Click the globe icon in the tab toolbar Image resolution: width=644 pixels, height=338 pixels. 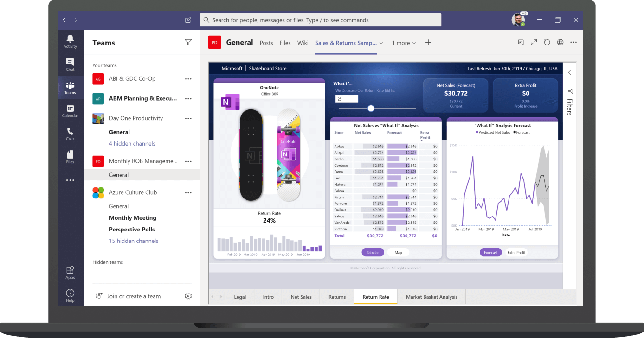pyautogui.click(x=560, y=42)
